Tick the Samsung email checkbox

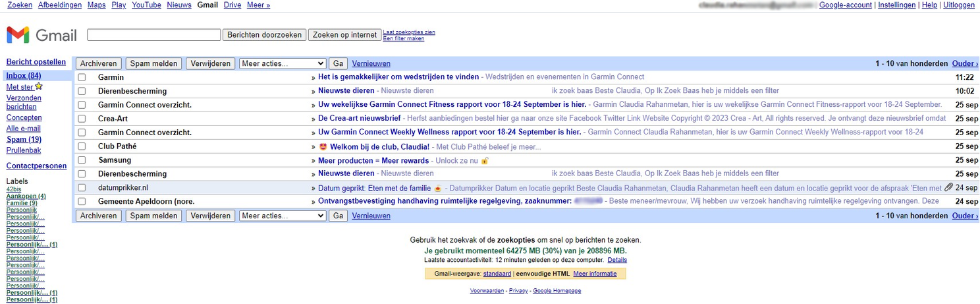82,160
